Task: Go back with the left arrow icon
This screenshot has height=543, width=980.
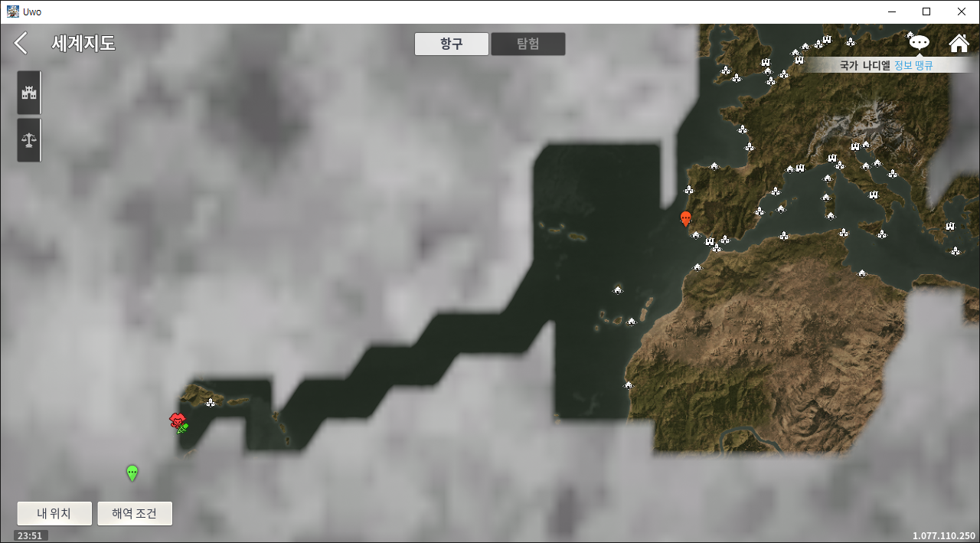Action: (21, 44)
